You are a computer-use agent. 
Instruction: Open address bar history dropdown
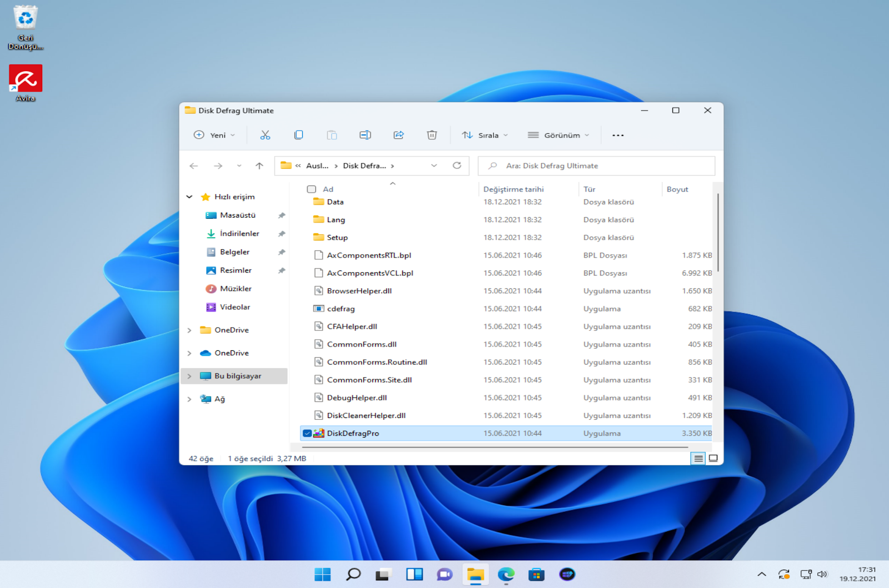point(434,165)
